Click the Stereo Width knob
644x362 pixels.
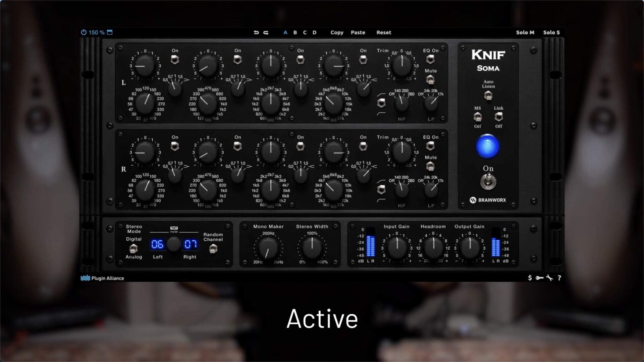(312, 248)
